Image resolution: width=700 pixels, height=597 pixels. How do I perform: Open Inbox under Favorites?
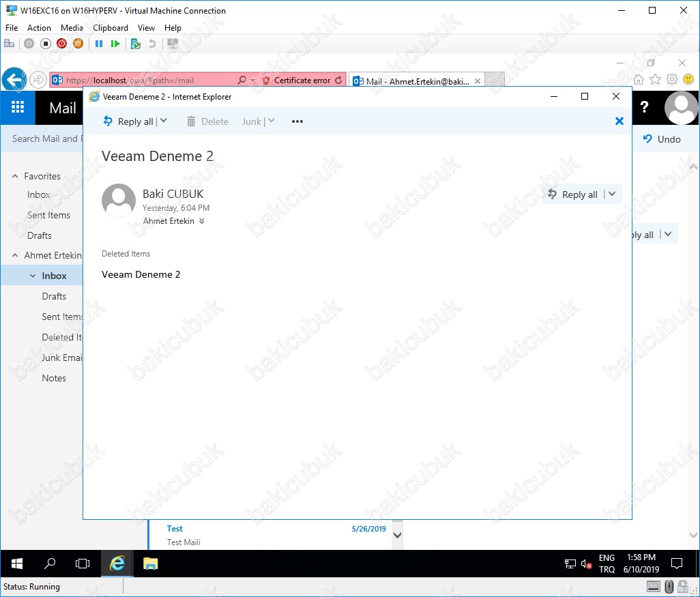(38, 194)
